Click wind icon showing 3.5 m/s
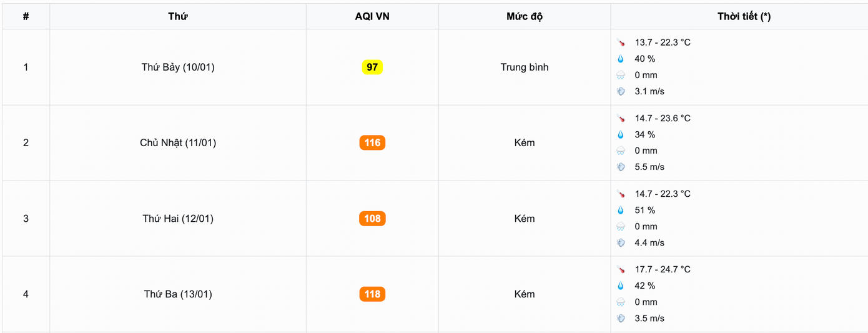868x333 pixels. (x=621, y=318)
